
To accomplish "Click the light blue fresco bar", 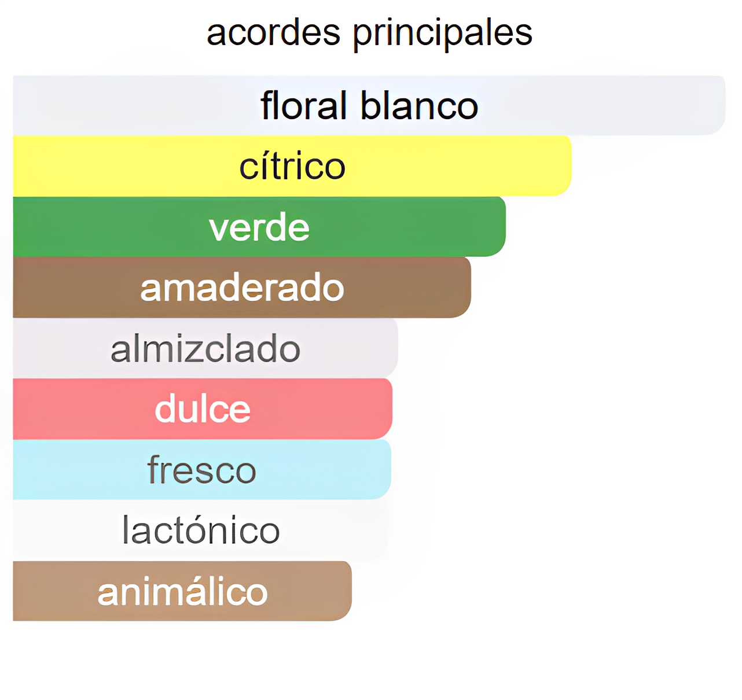I will [202, 470].
